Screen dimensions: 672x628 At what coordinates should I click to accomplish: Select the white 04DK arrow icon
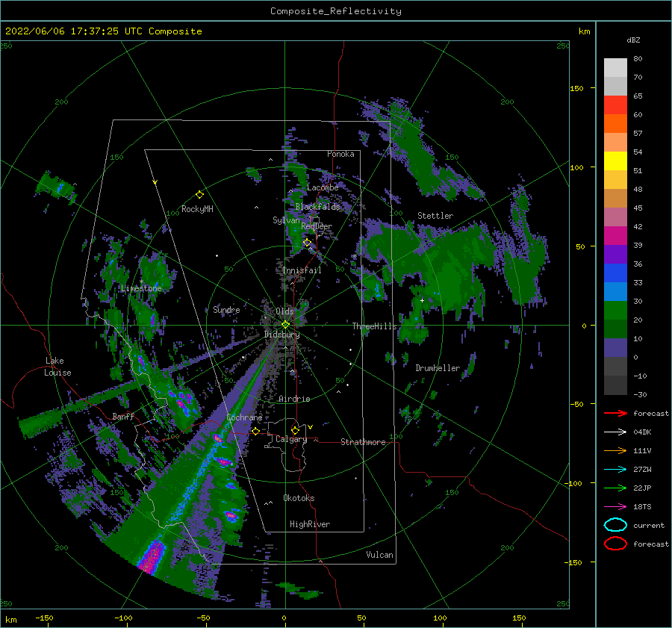pyautogui.click(x=615, y=432)
